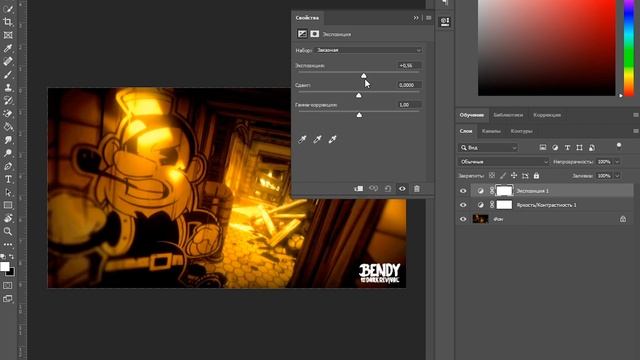
Task: Hide the Яркость/Контрастность 1 layer
Action: pos(463,205)
